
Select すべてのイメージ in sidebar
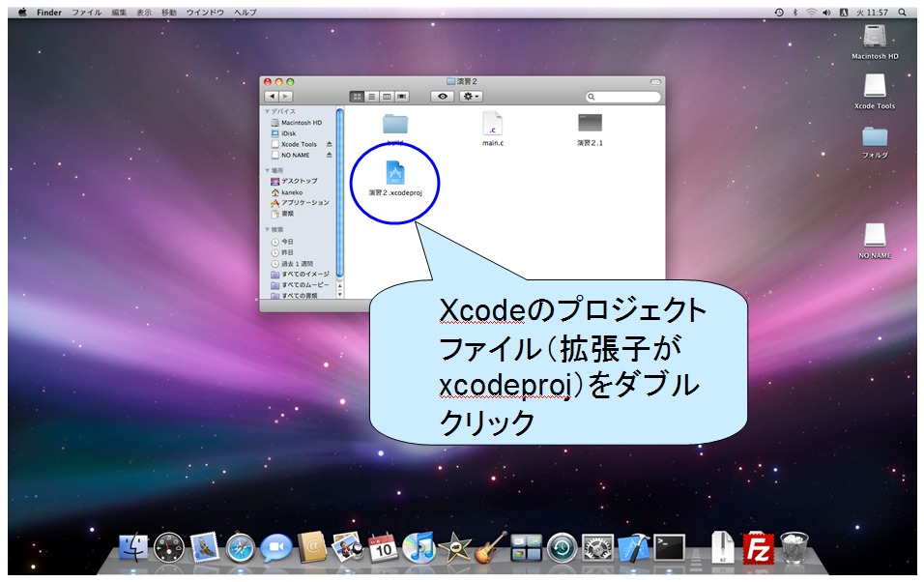pos(300,275)
